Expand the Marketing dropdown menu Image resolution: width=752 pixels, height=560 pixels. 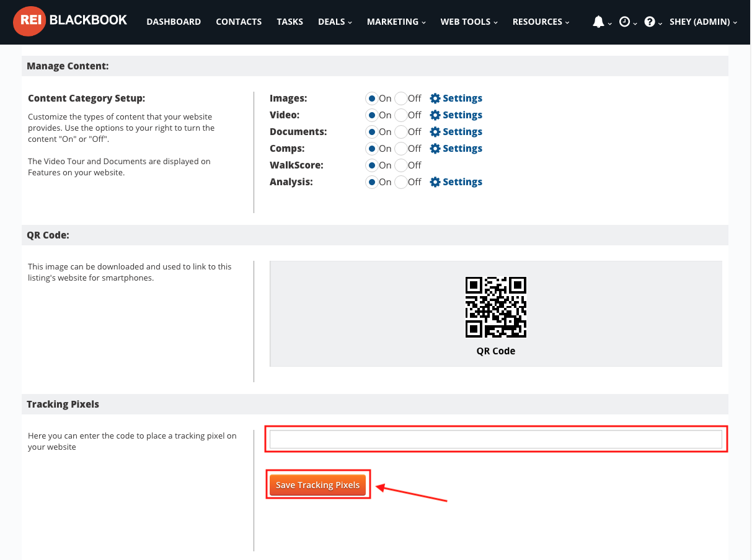point(396,22)
